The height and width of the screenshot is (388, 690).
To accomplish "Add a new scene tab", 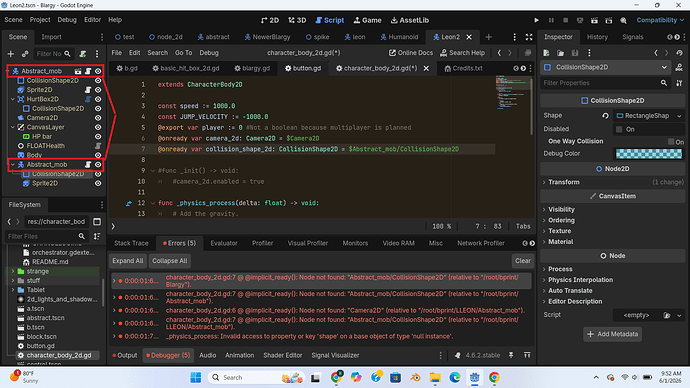I will click(488, 37).
